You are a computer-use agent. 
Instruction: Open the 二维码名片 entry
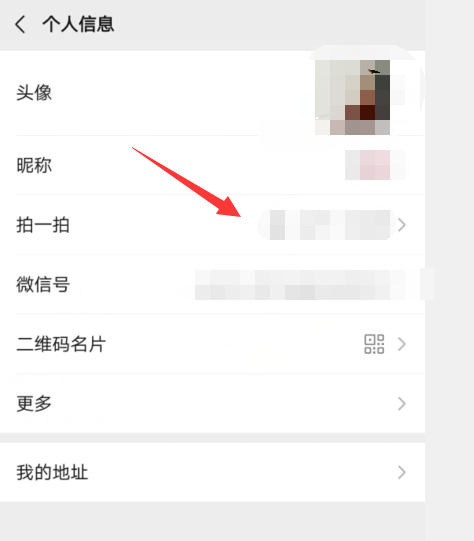213,344
